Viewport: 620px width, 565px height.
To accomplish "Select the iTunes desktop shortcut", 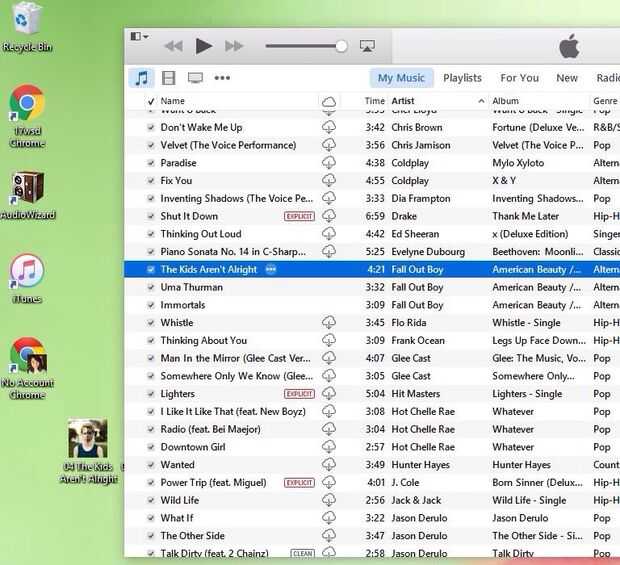I will click(x=27, y=279).
